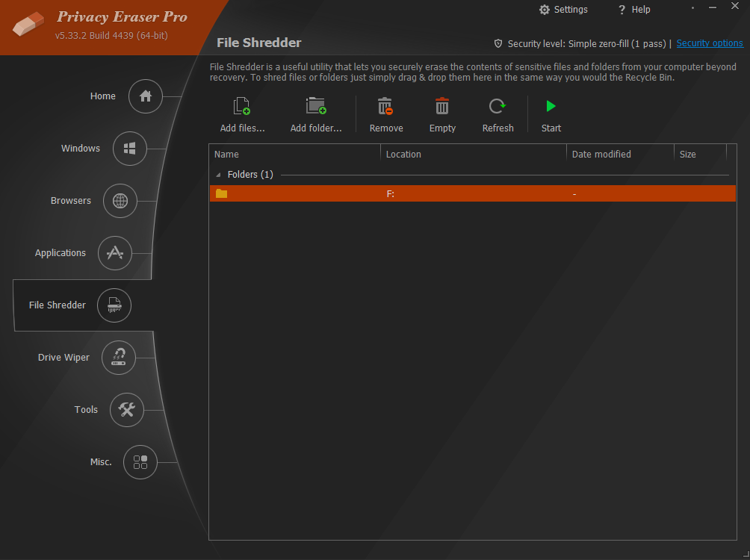
Task: Open the Home section icon
Action: coord(146,96)
